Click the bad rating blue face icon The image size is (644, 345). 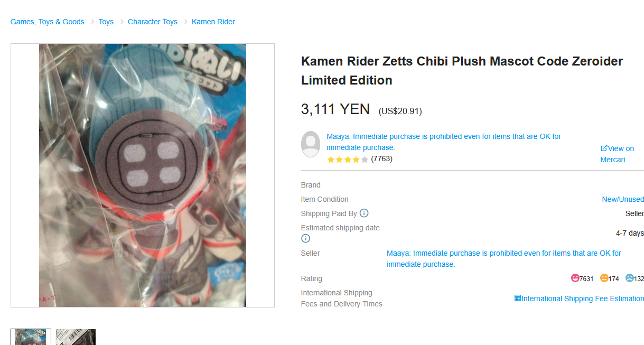point(629,278)
